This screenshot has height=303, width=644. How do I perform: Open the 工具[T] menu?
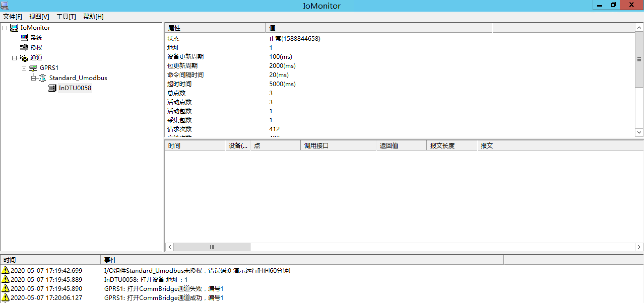coord(66,17)
